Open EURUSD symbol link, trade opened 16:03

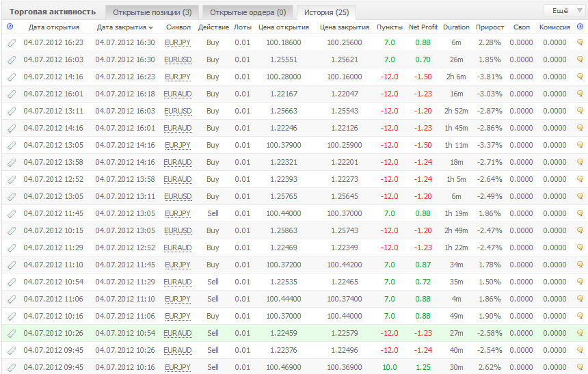tap(178, 60)
